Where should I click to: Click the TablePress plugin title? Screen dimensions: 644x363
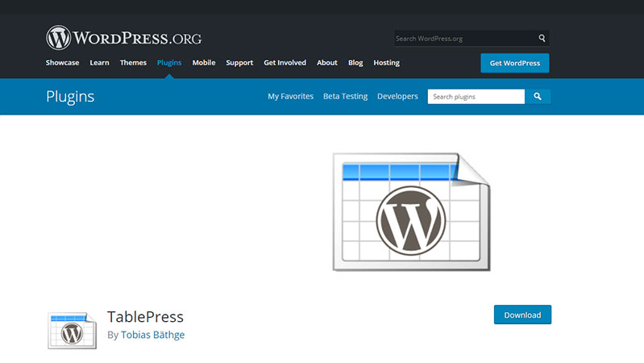145,317
